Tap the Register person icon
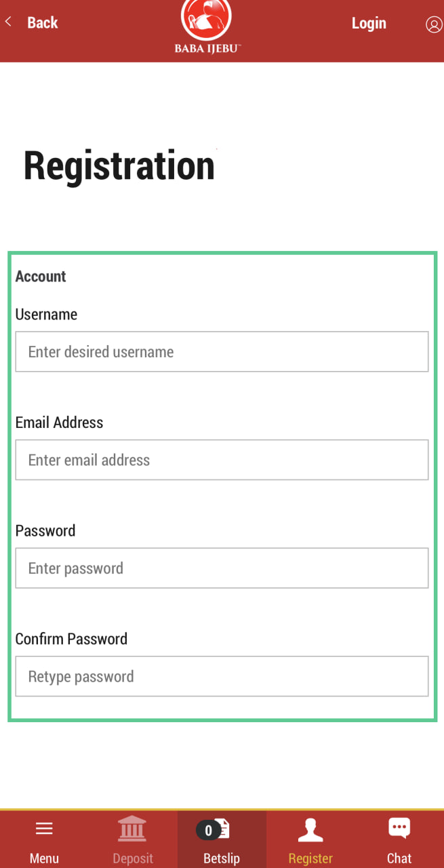The height and width of the screenshot is (868, 444). coord(310,829)
